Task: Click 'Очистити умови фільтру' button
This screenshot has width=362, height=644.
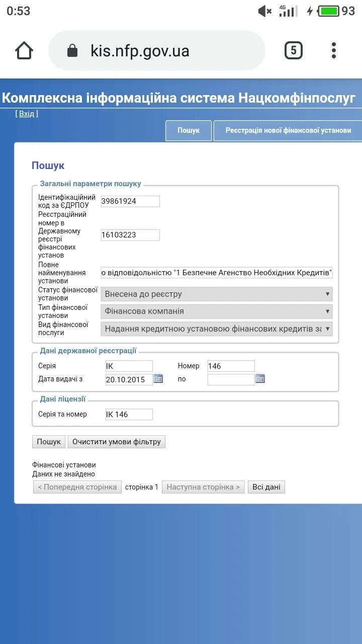Action: click(116, 442)
